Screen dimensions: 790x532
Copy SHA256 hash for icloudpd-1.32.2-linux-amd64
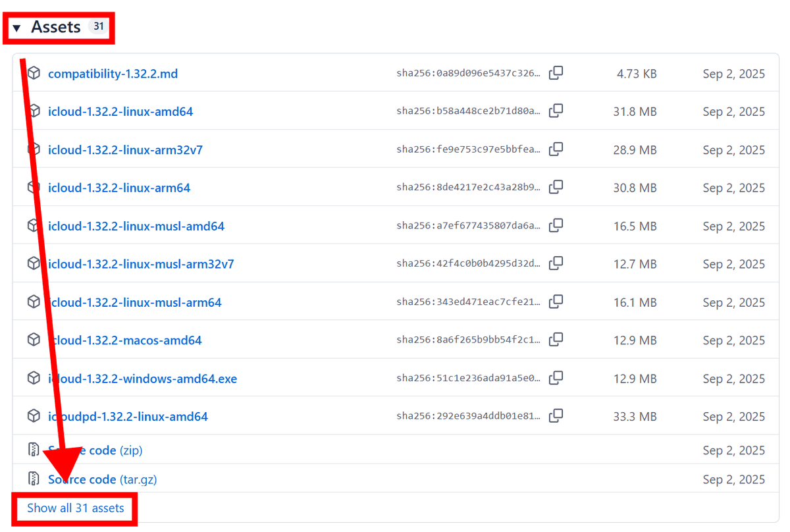click(556, 416)
